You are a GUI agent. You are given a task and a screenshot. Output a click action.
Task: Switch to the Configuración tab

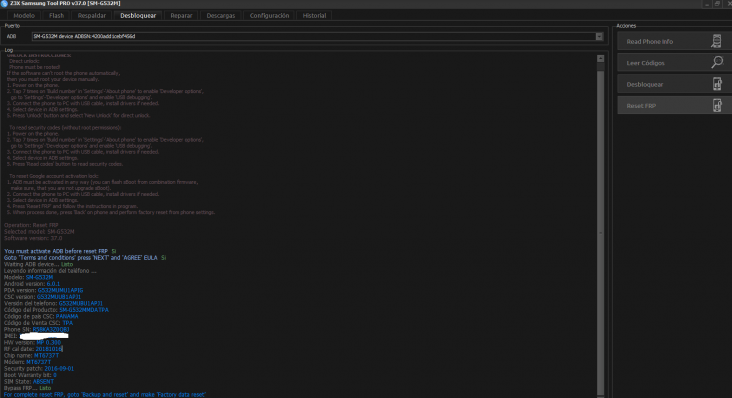(269, 15)
